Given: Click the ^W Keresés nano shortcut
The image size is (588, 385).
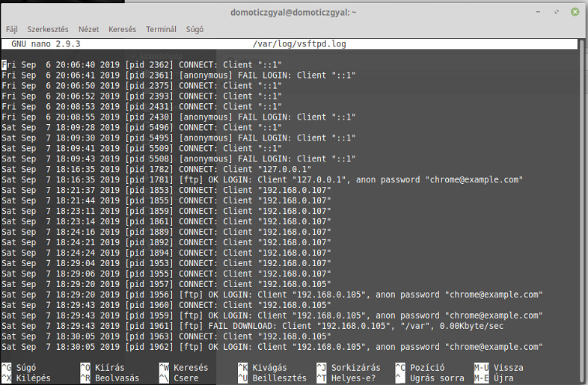Looking at the screenshot, I should point(183,368).
